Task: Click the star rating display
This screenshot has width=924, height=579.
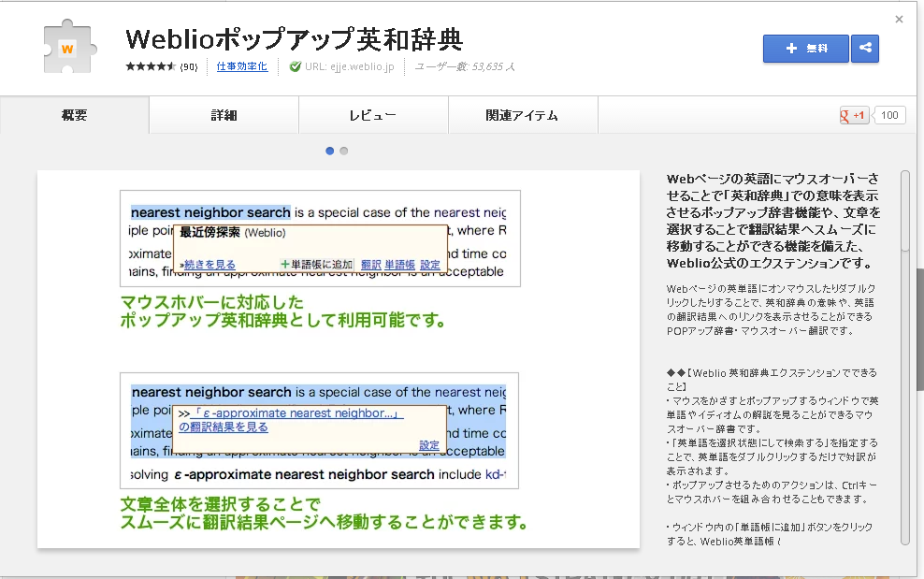Action: (151, 66)
